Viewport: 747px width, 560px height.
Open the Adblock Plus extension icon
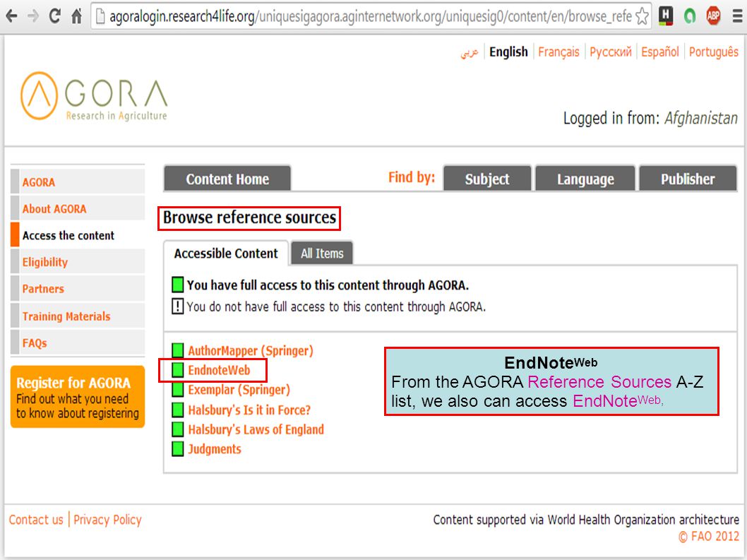point(713,16)
